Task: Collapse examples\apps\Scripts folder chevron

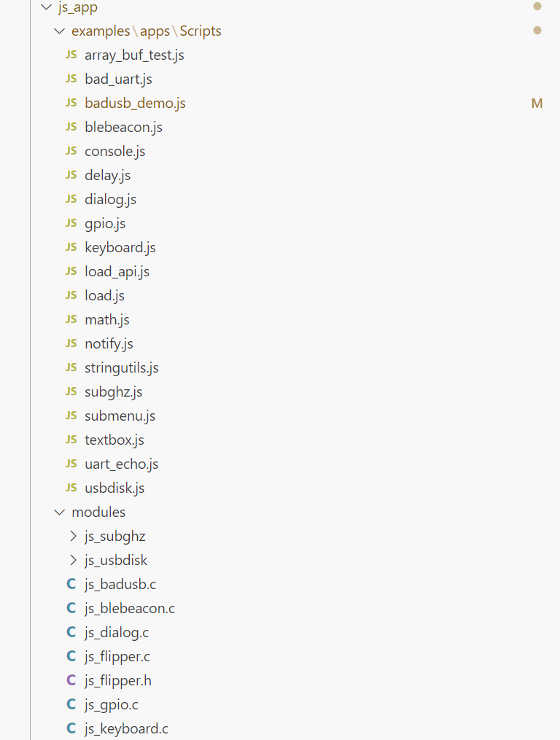Action: (60, 31)
